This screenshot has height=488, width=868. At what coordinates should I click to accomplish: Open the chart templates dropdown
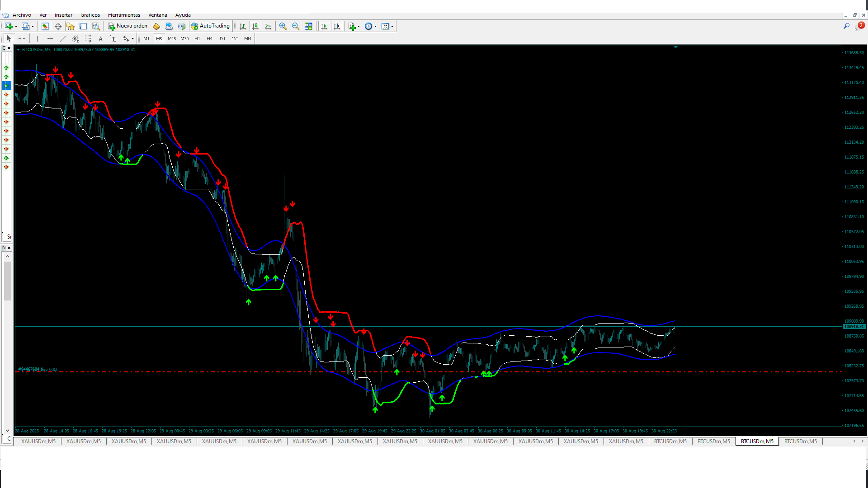pos(387,26)
